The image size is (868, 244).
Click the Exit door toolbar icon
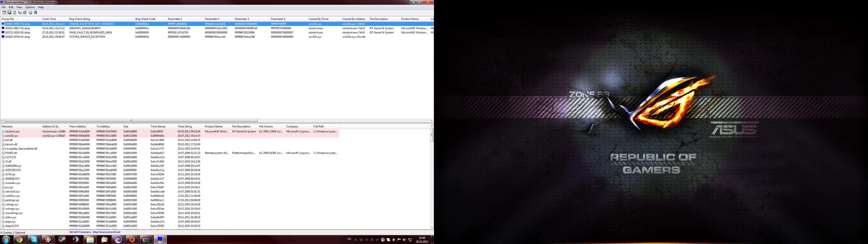(35, 12)
